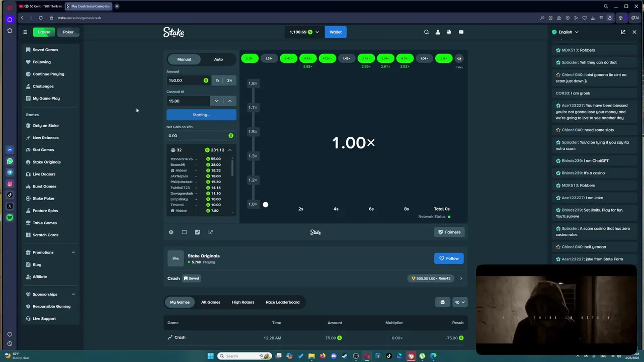Click the bet list icon beside 40
This screenshot has height=362, width=644.
pyautogui.click(x=443, y=302)
